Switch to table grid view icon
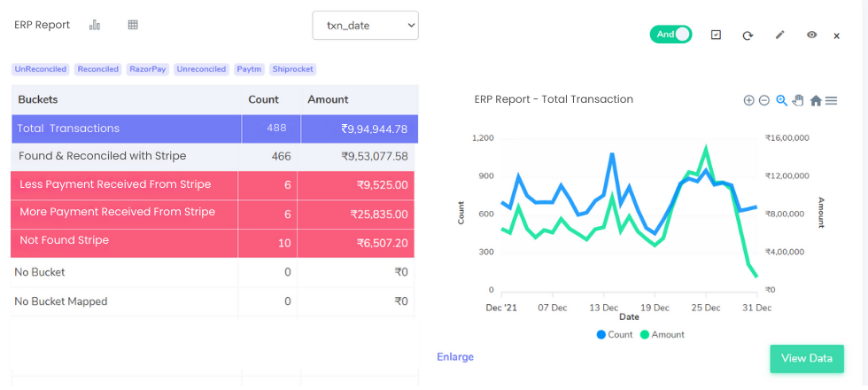 point(133,25)
